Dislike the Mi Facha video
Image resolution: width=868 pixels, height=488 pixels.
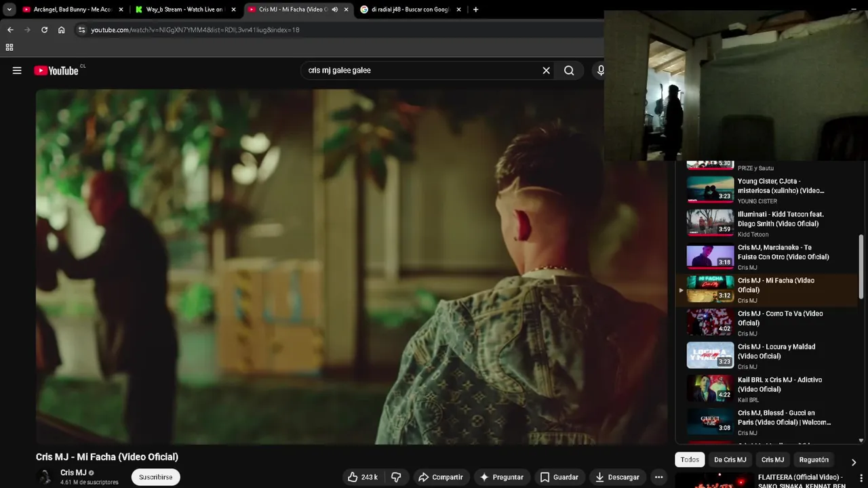click(x=396, y=477)
